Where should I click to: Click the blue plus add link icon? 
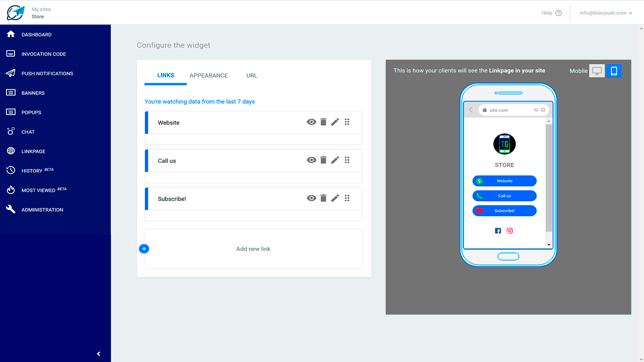click(144, 249)
